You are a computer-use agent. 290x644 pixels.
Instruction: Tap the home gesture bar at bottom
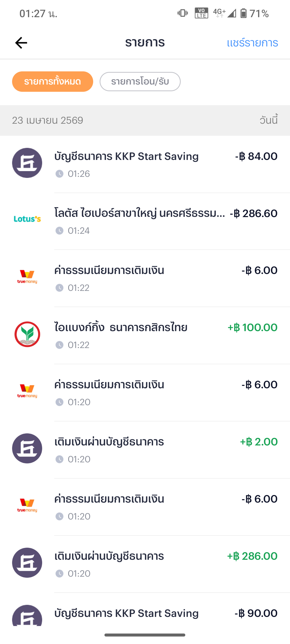tap(145, 635)
